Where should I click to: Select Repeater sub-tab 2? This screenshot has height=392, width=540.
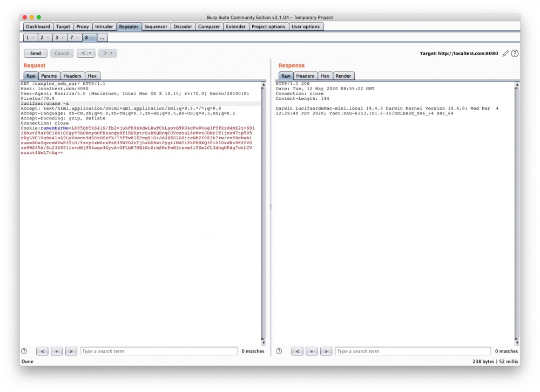click(x=42, y=38)
